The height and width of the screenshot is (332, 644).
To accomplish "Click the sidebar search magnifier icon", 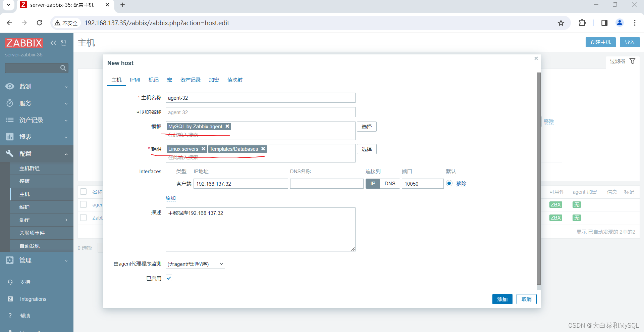I will [63, 68].
